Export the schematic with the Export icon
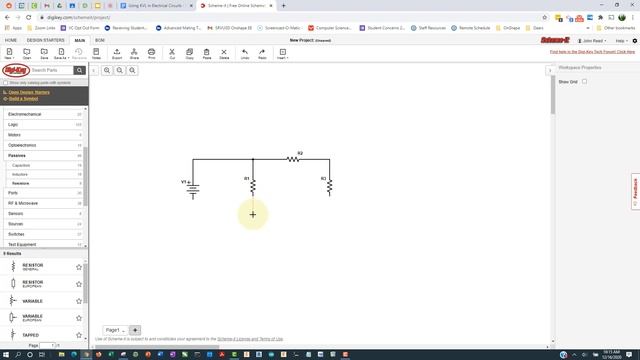Screen dimensions: 640x360 117,53
